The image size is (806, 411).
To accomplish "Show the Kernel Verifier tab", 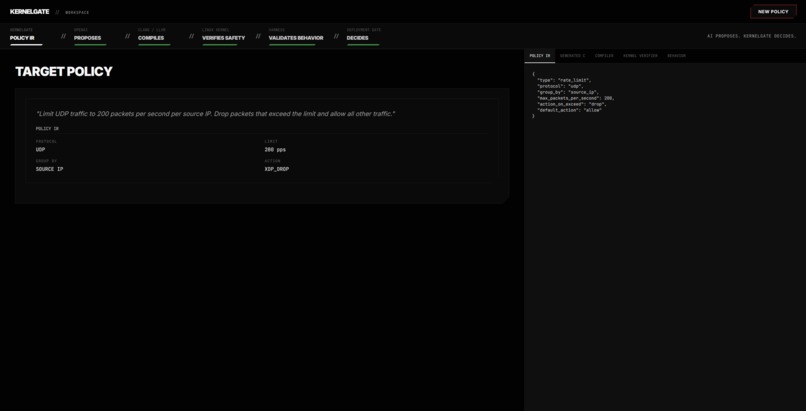I will coord(640,55).
